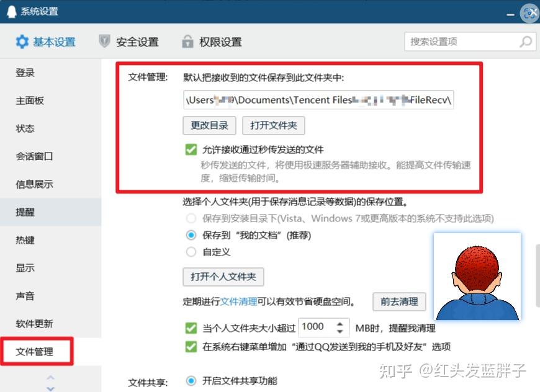Toggle the 在系统右键菜单增加 option checkbox
540x392 pixels.
tap(191, 347)
